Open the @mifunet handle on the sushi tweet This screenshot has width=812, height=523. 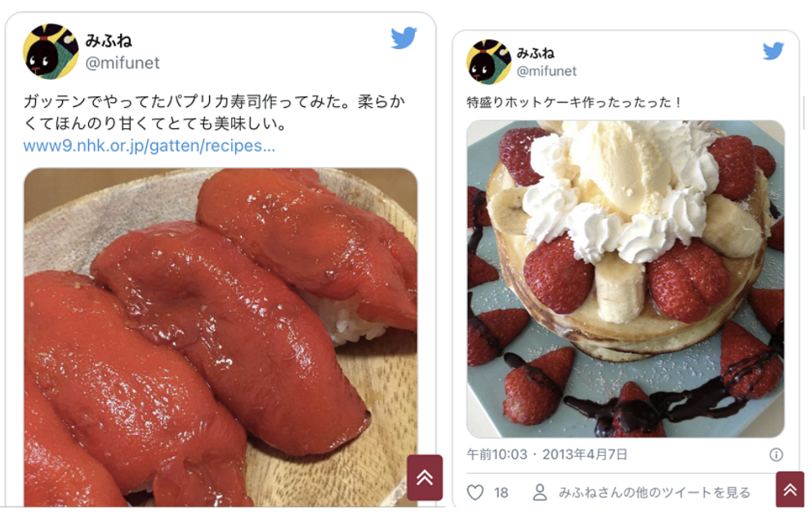pyautogui.click(x=123, y=63)
